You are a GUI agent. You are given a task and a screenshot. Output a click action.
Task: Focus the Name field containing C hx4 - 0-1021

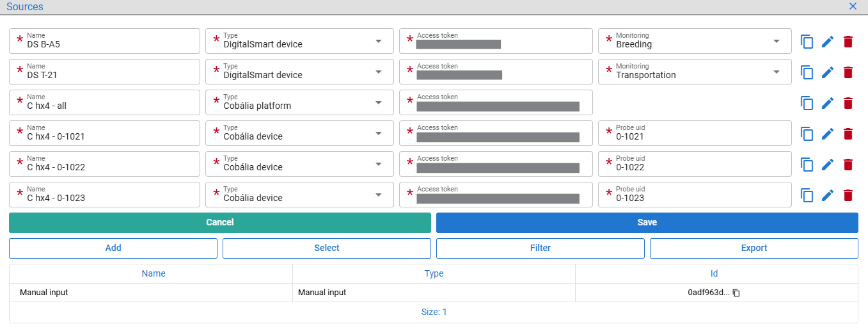(104, 133)
